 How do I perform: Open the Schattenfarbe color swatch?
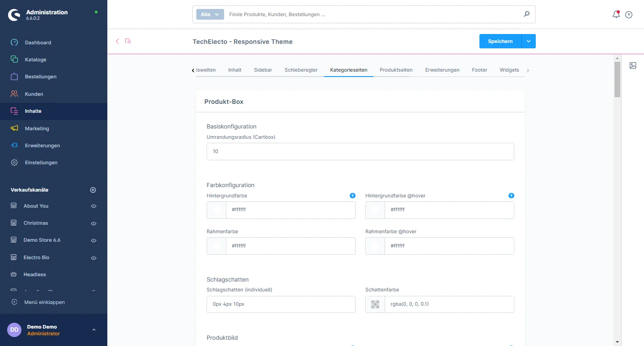click(x=375, y=304)
